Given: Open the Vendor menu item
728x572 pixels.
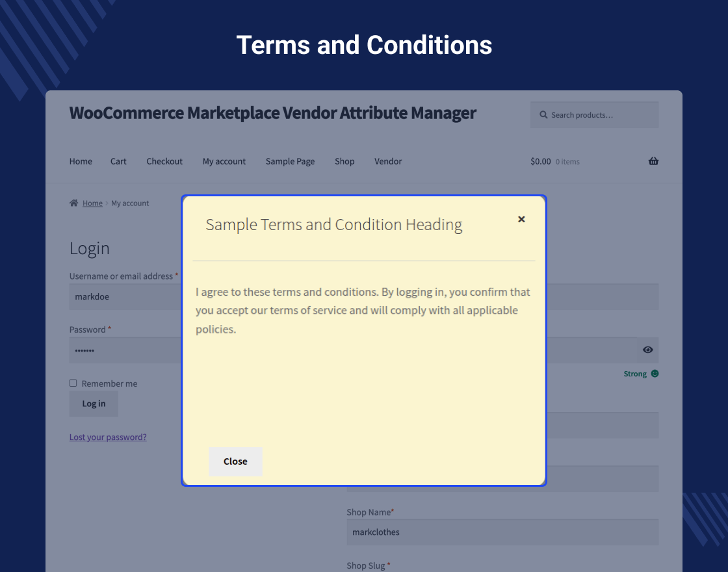Looking at the screenshot, I should click(388, 161).
